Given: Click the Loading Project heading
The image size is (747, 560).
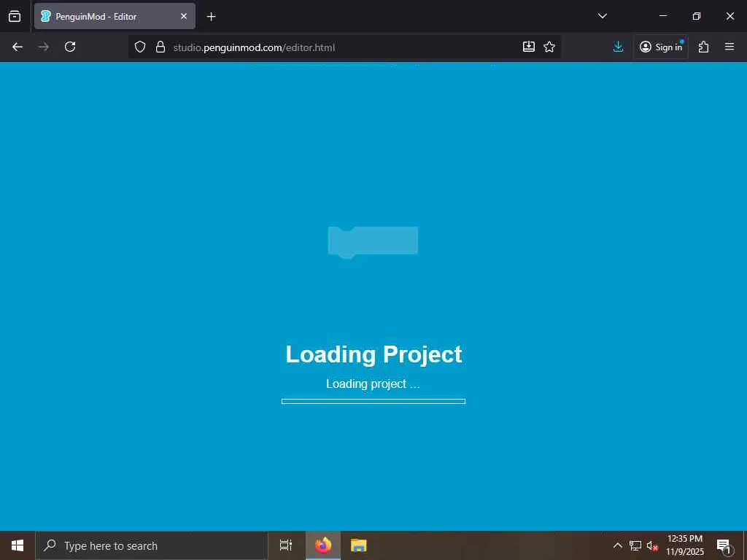Looking at the screenshot, I should [x=373, y=354].
